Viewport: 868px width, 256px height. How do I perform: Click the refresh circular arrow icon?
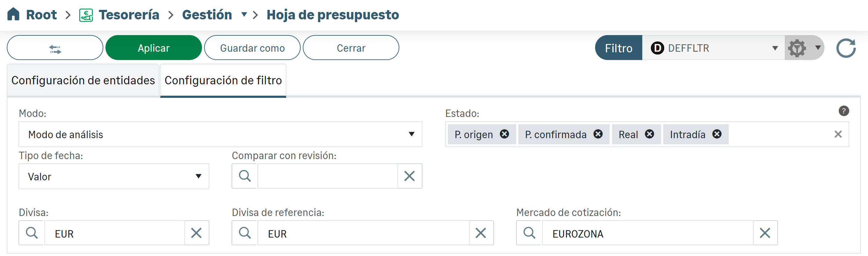coord(846,48)
